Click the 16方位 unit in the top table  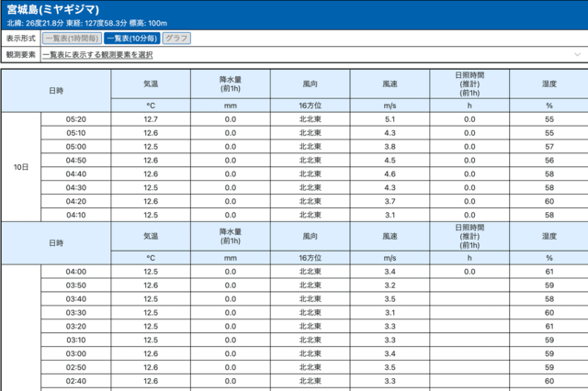[x=311, y=106]
